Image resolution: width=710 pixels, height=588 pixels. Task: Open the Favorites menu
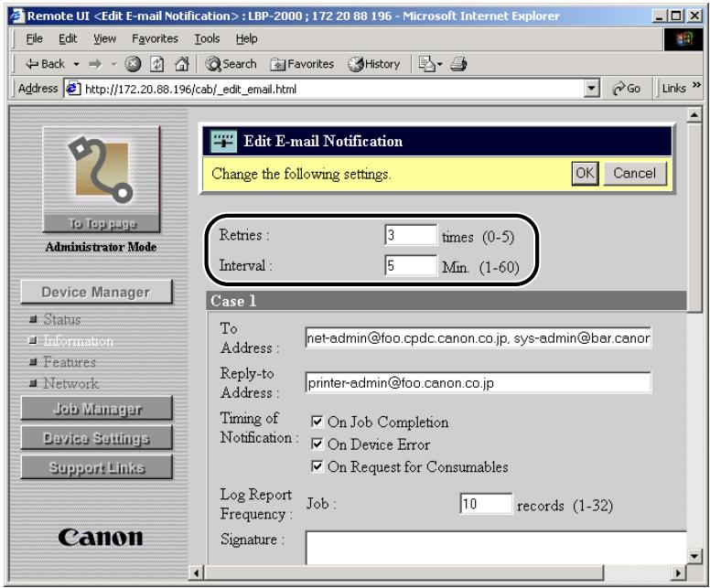point(155,39)
